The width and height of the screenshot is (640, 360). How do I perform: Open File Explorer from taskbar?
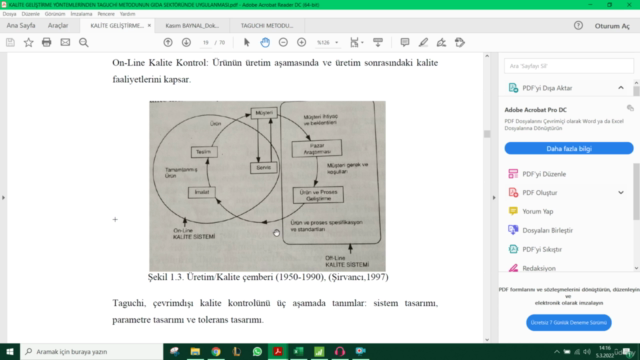coord(195,351)
